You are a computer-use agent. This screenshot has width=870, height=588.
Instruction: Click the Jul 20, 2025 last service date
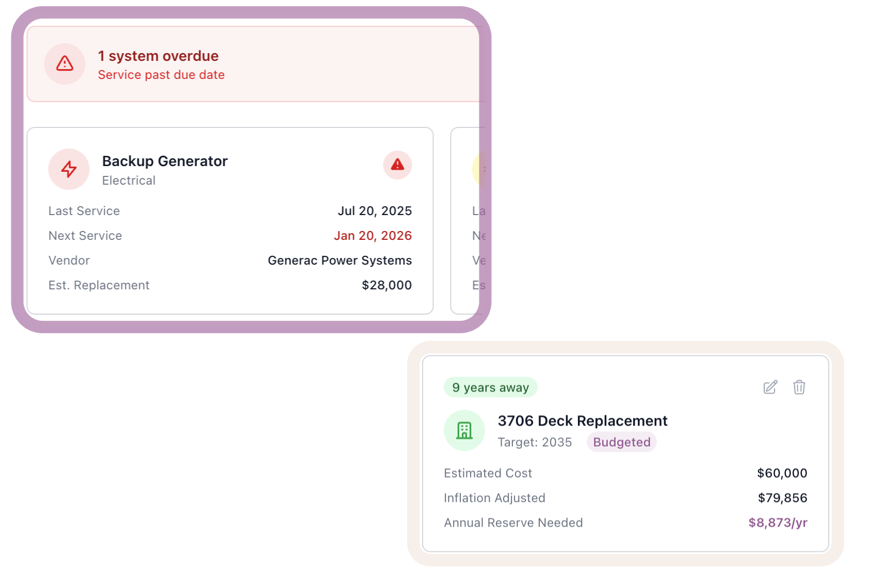tap(375, 211)
